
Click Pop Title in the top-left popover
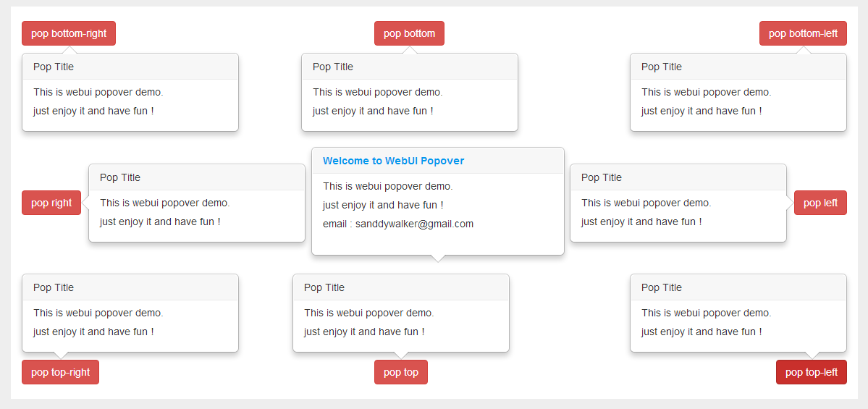[662, 288]
